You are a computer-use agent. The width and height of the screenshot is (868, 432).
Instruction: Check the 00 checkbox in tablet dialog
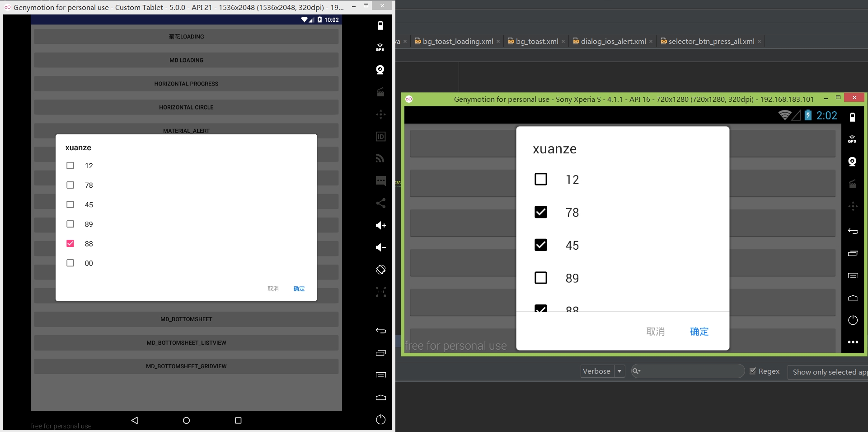(70, 263)
